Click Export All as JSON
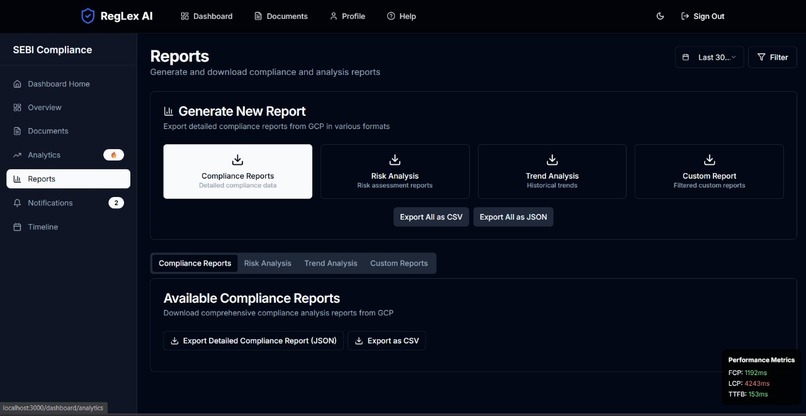806x416 pixels. click(513, 217)
